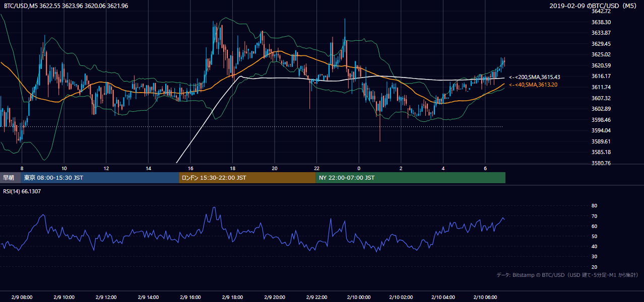Click RSI axis level 80

[594, 206]
